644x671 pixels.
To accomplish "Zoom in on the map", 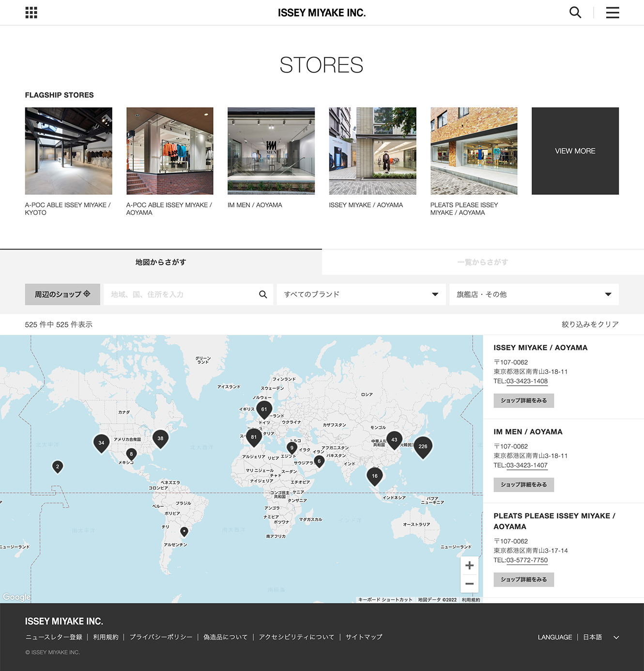I will click(x=469, y=565).
